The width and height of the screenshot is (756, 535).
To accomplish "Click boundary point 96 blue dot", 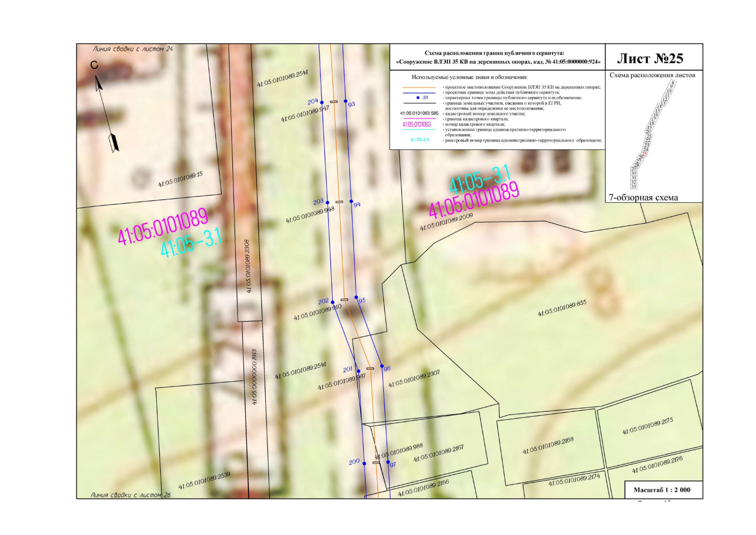I will (x=382, y=366).
